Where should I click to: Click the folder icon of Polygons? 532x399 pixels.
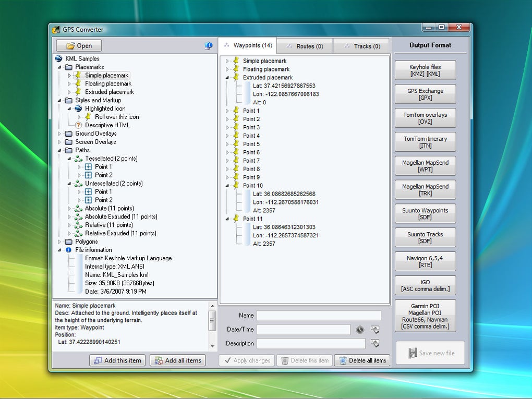68,241
